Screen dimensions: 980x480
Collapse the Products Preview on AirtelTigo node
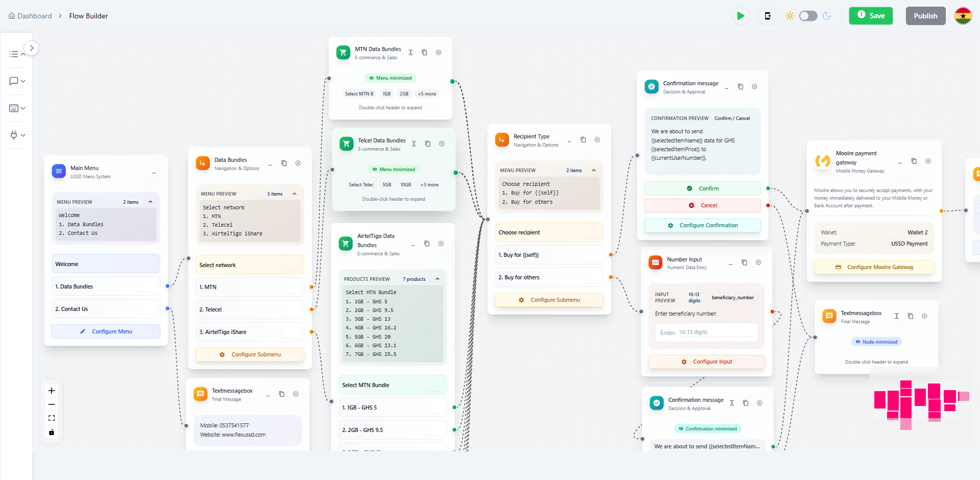pyautogui.click(x=437, y=279)
